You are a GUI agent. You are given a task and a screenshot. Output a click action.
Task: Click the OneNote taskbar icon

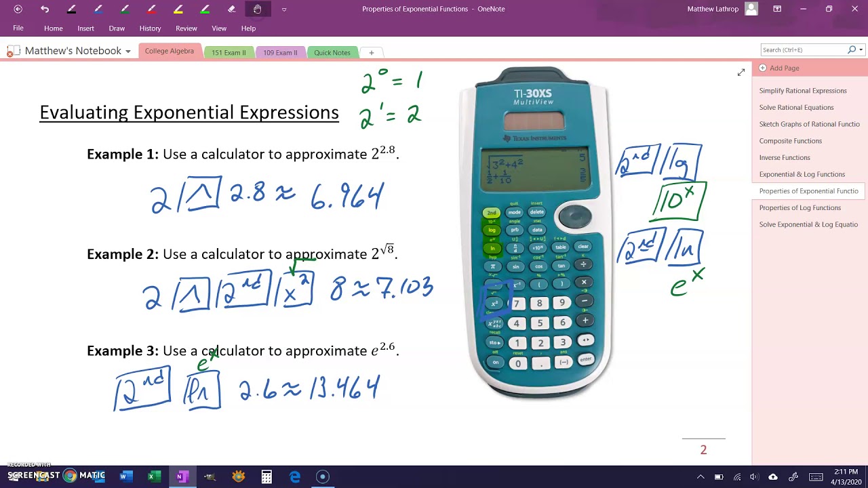(181, 476)
